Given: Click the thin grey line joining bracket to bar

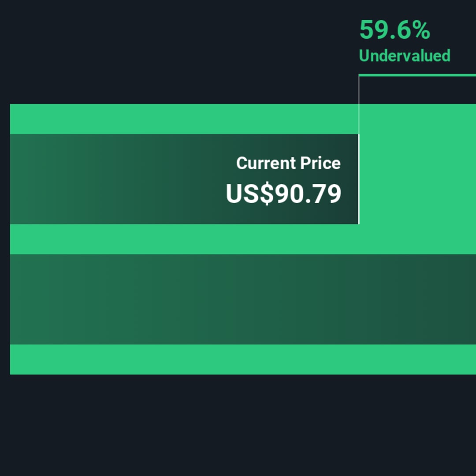Looking at the screenshot, I should (359, 105).
